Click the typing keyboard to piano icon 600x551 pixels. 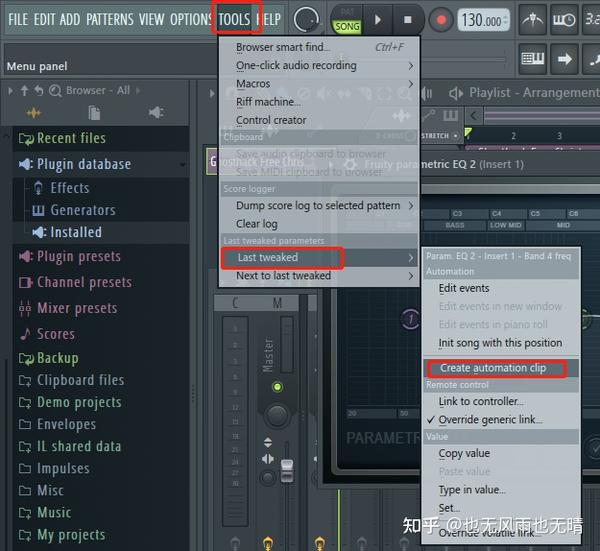pyautogui.click(x=532, y=59)
